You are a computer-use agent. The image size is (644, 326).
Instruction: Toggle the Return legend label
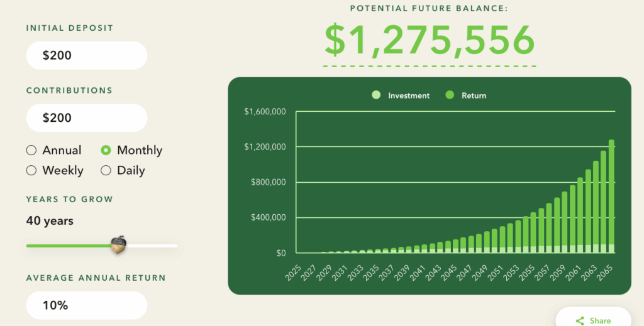(474, 95)
